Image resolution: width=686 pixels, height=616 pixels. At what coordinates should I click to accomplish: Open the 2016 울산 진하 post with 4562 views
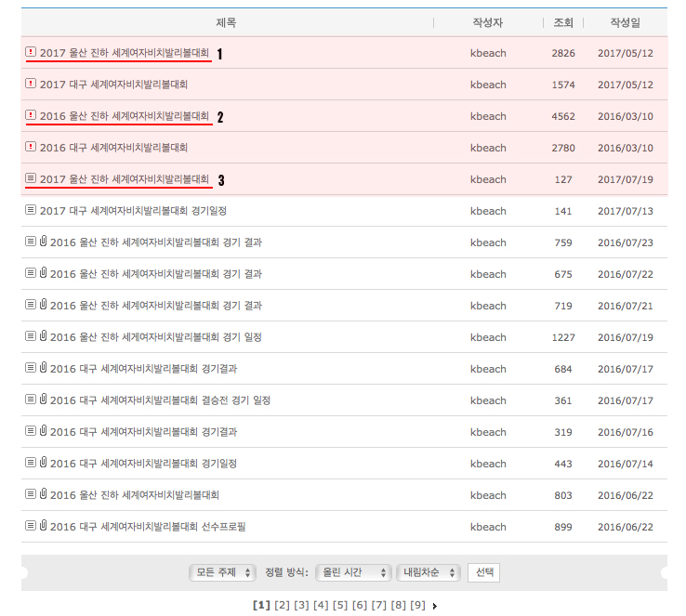click(125, 116)
